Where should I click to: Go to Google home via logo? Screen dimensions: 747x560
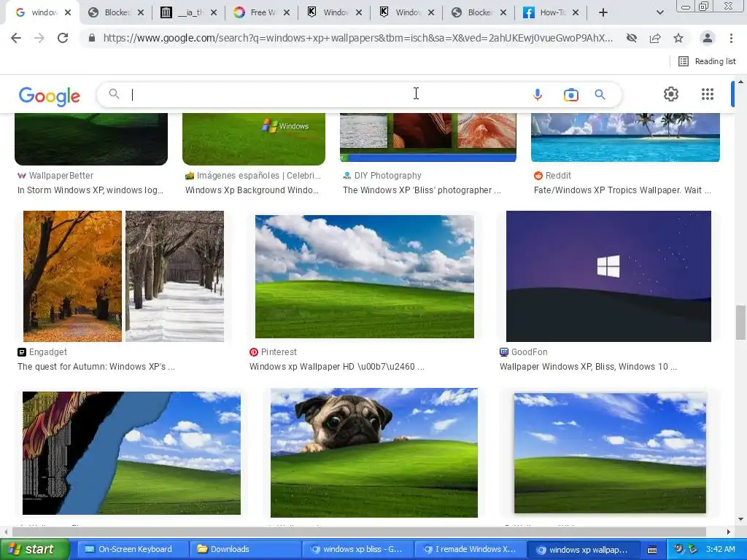point(50,96)
